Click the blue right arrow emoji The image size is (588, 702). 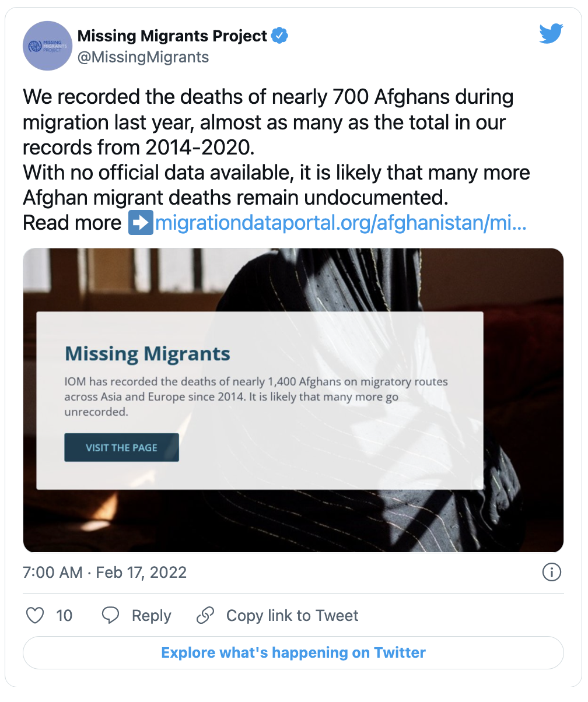coord(141,223)
